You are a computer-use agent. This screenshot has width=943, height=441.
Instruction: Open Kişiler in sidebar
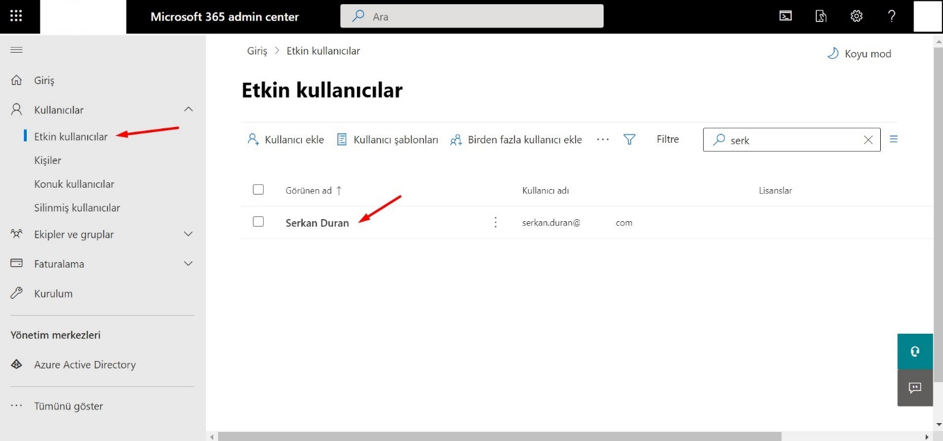[x=48, y=161]
